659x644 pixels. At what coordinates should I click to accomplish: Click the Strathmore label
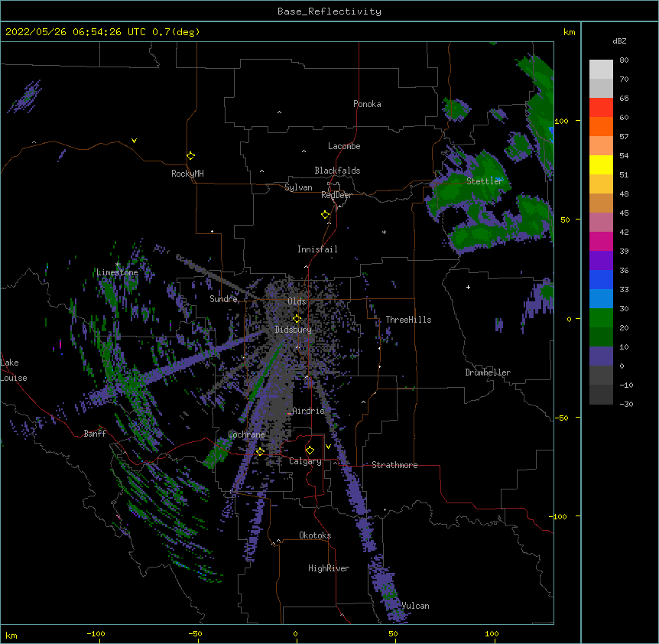coord(394,465)
